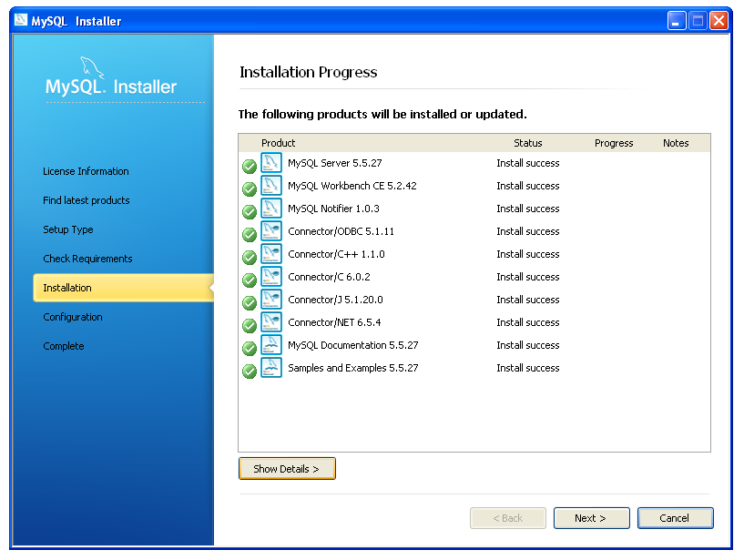Click the MySQL dolphin logo in sidebar
This screenshot has height=560, width=744.
(x=92, y=67)
